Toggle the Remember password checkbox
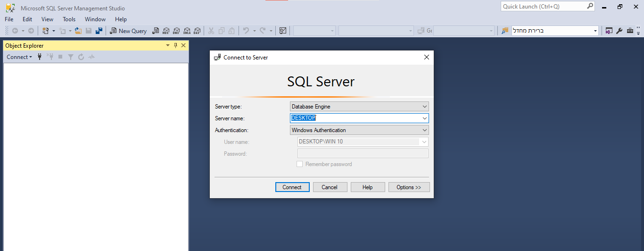This screenshot has height=251, width=644. 299,164
